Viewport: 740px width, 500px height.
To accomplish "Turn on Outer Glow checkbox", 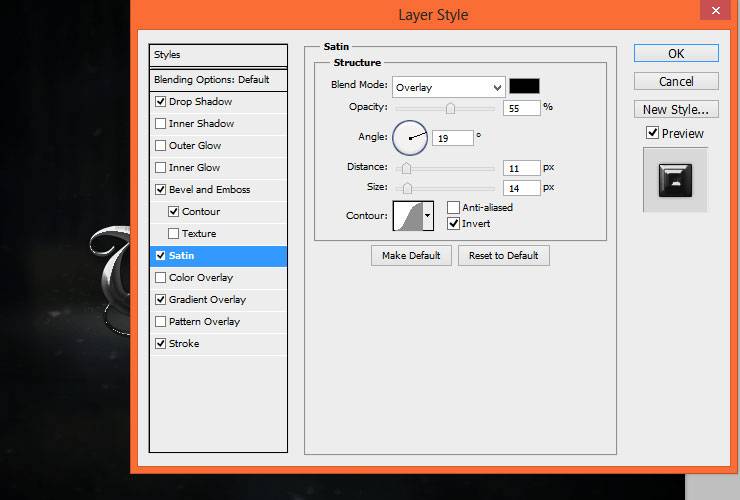I will pyautogui.click(x=160, y=145).
